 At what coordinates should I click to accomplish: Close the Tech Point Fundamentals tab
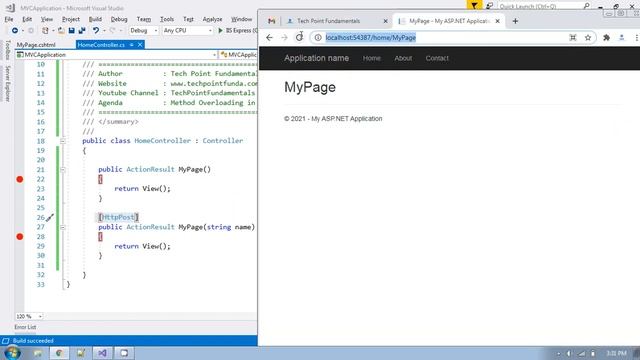pos(385,21)
